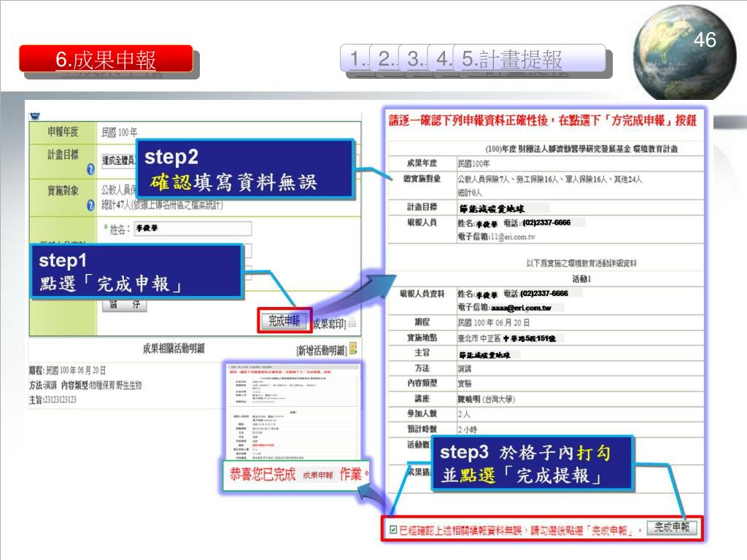
Task: Open the 新增活動明細 link
Action: [x=322, y=351]
